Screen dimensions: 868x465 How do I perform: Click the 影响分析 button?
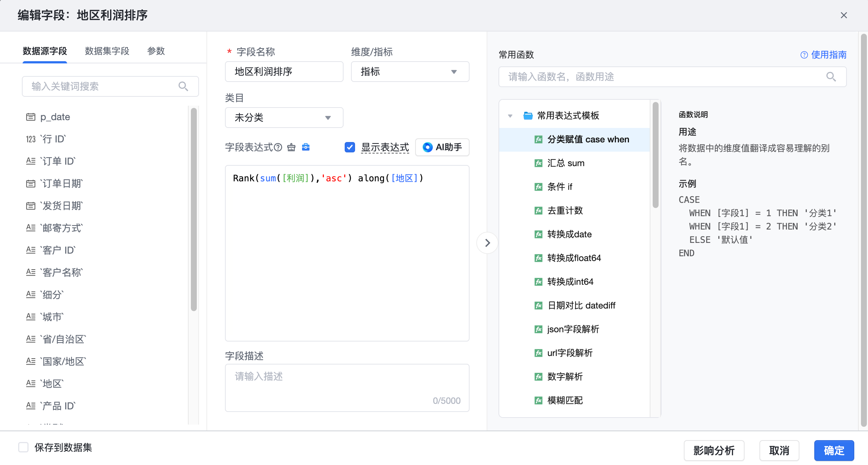[x=714, y=451]
